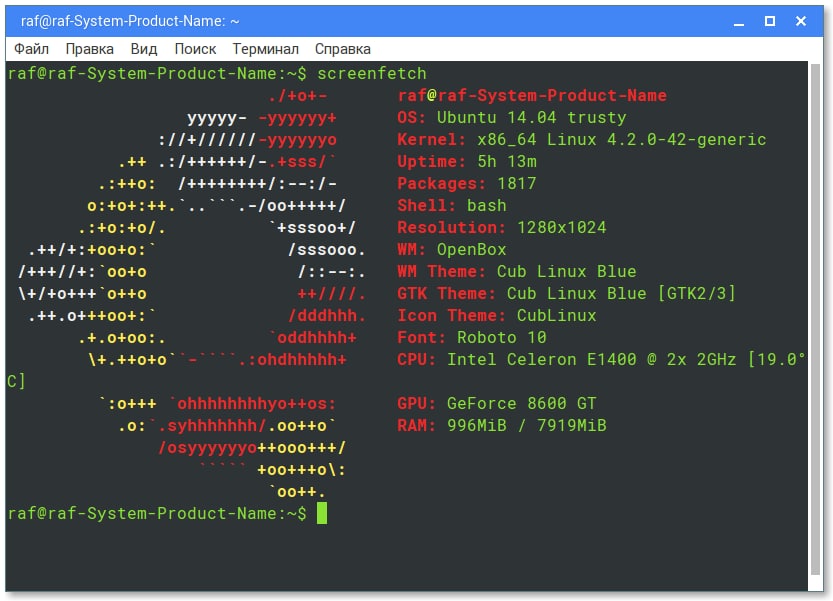833x601 pixels.
Task: Open the Терминал menu
Action: click(266, 49)
